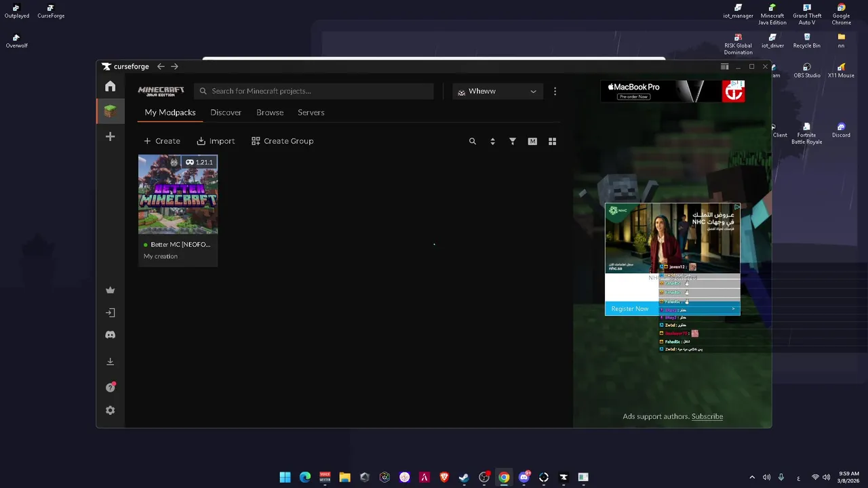Image resolution: width=868 pixels, height=488 pixels.
Task: Open Discord from taskbar
Action: [524, 477]
